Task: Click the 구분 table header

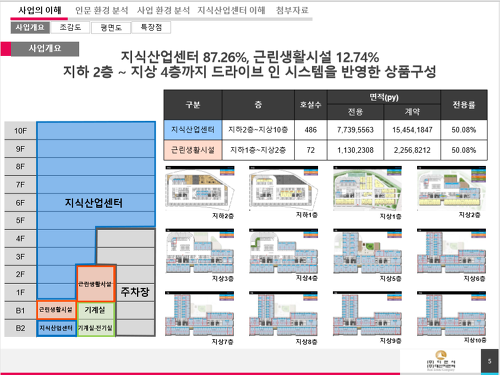Action: pyautogui.click(x=193, y=105)
